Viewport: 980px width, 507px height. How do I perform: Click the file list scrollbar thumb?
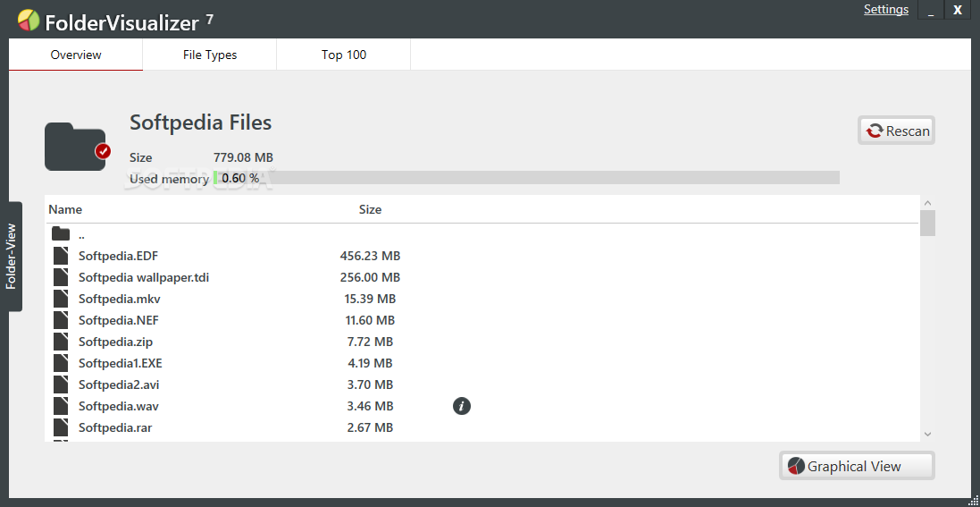(x=927, y=223)
